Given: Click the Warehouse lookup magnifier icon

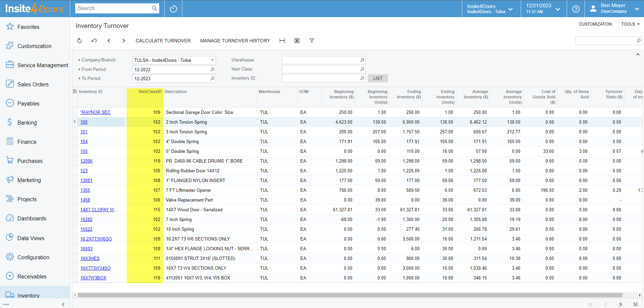Looking at the screenshot, I should pyautogui.click(x=362, y=60).
